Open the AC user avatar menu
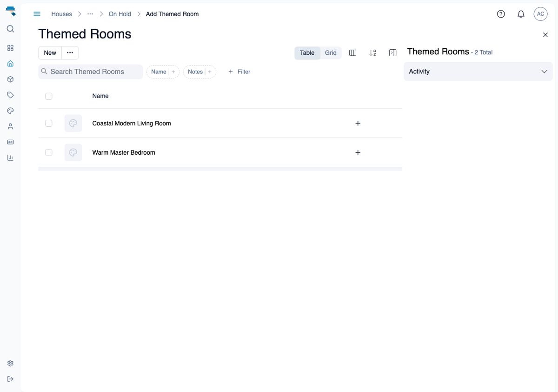 click(x=540, y=14)
